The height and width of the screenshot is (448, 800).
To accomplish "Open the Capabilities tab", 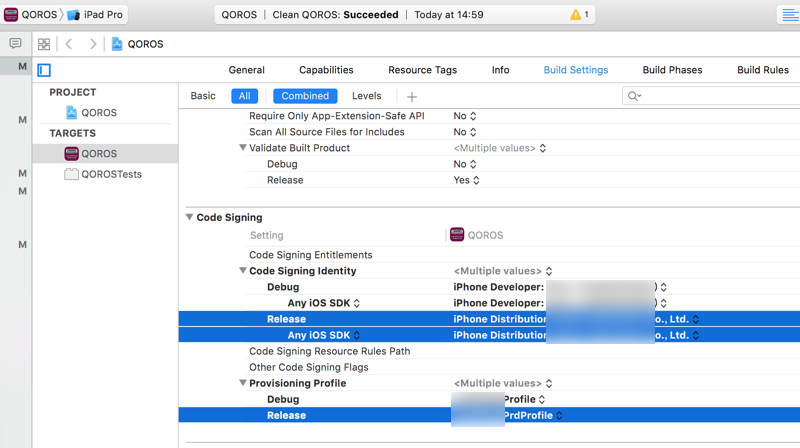I will pyautogui.click(x=326, y=70).
